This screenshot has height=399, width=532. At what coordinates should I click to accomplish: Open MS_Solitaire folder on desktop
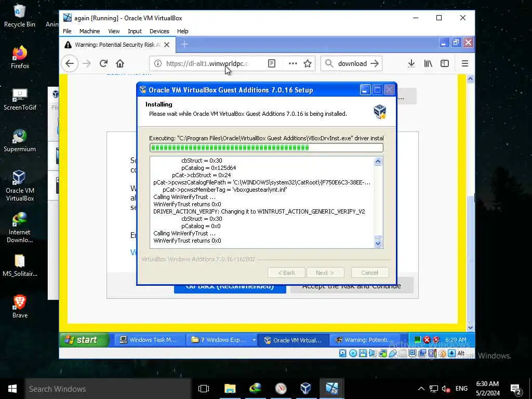(20, 265)
